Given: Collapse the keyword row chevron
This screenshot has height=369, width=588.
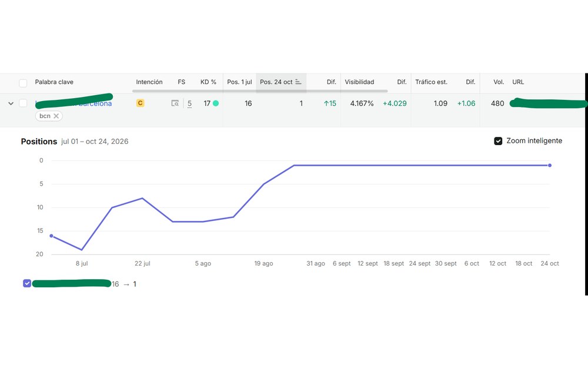Looking at the screenshot, I should tap(11, 103).
